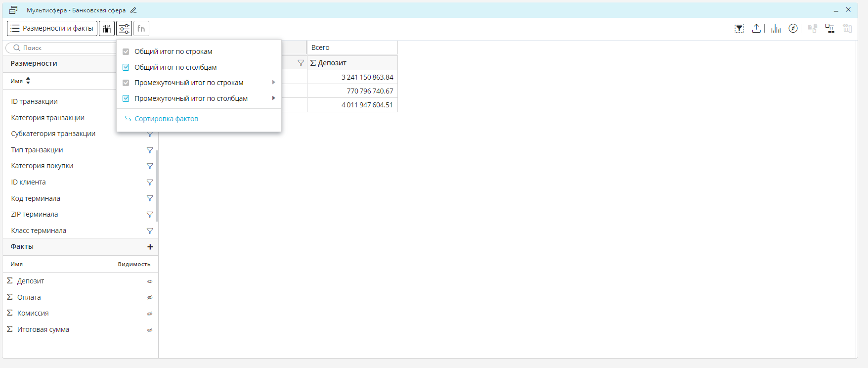Click the Сортировка фактов link
The image size is (868, 368).
click(x=166, y=119)
